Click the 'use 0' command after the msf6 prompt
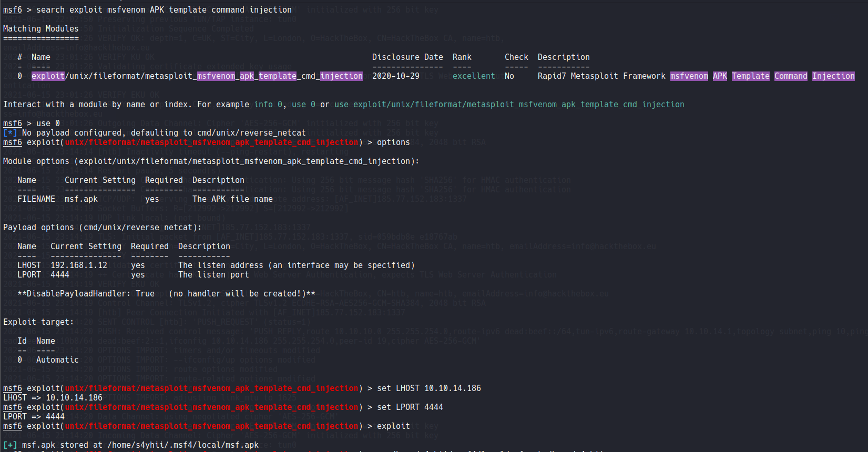Screen dimensions: 868x452 click(48, 124)
